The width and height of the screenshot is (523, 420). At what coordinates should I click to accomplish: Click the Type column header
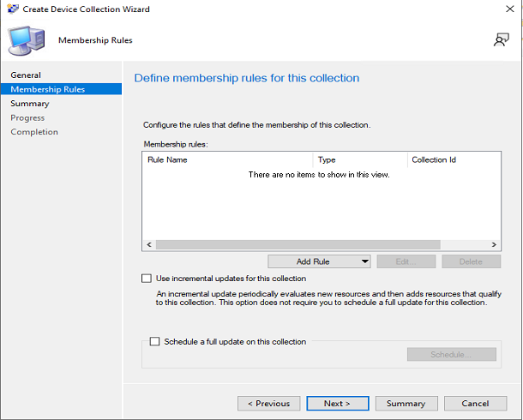(360, 159)
